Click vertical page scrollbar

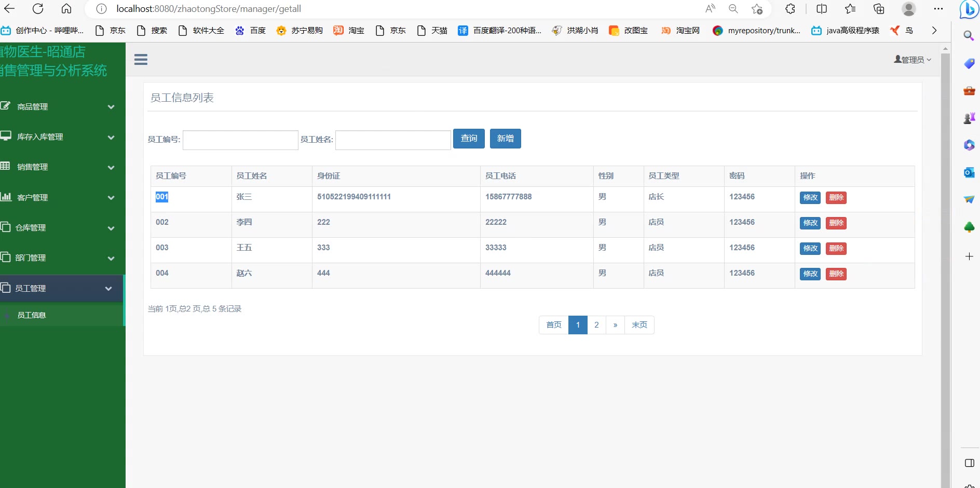(945, 270)
